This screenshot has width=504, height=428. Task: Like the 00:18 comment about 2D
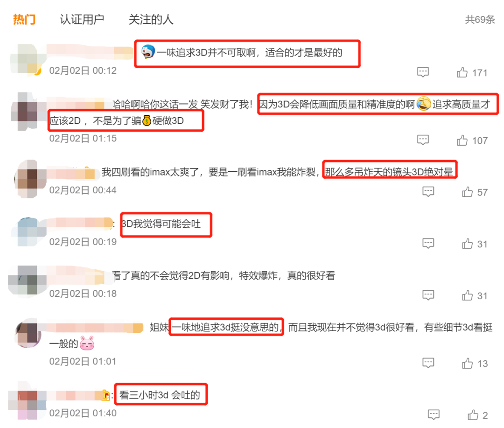(467, 295)
